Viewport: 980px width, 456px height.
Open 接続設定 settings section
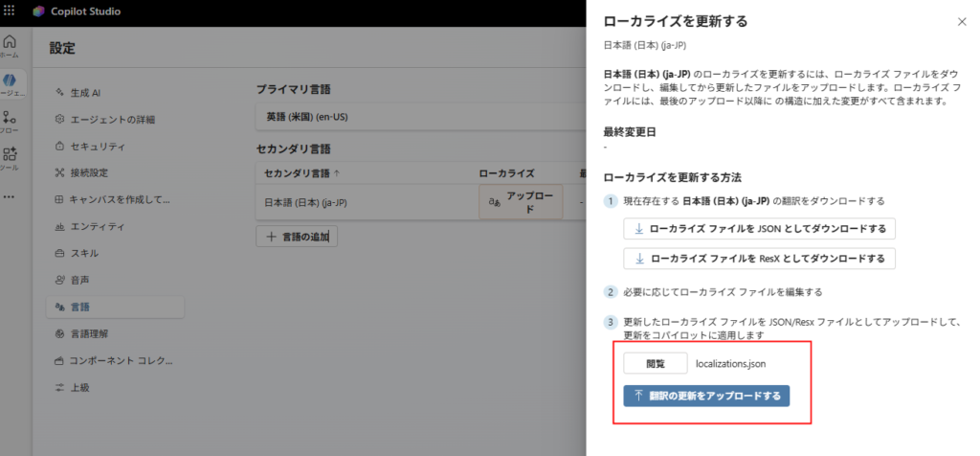click(x=89, y=173)
